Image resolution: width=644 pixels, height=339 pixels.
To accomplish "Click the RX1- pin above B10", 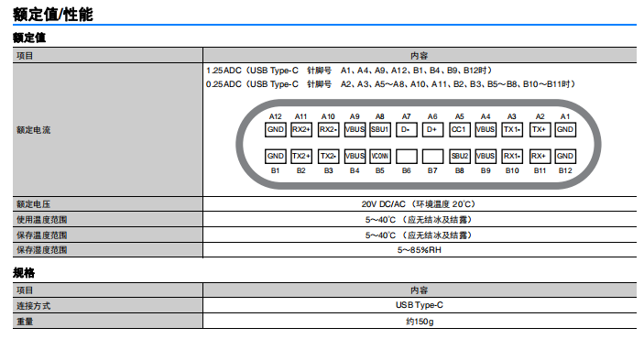I will pyautogui.click(x=512, y=156).
